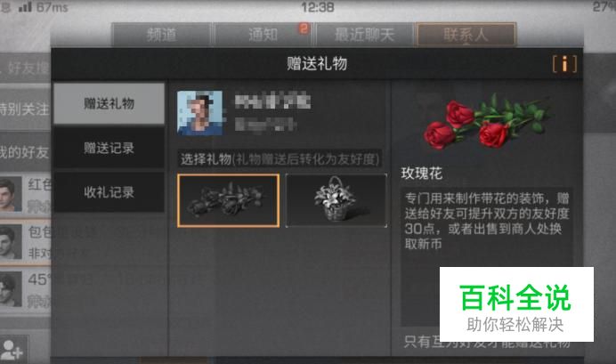Open the 通知 tab
Viewport: 616px width, 364px height.
pyautogui.click(x=263, y=35)
